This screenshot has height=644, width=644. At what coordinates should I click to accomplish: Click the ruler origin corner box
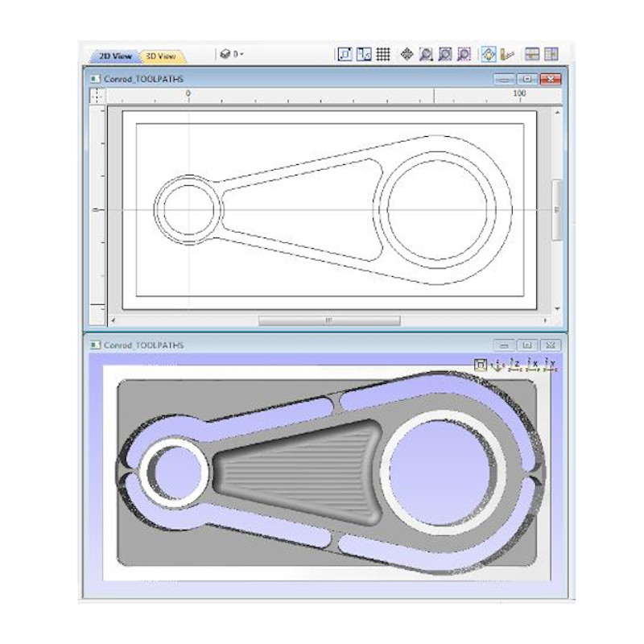pos(97,96)
